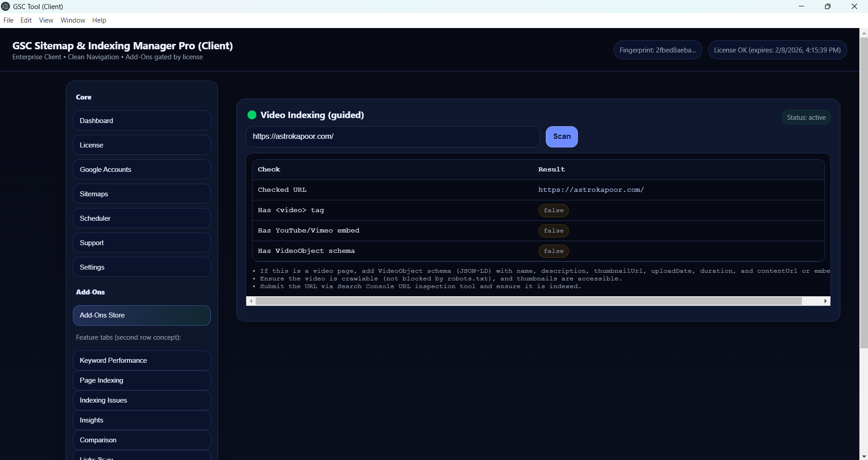This screenshot has width=868, height=460.
Task: Click the URL input field
Action: 392,137
